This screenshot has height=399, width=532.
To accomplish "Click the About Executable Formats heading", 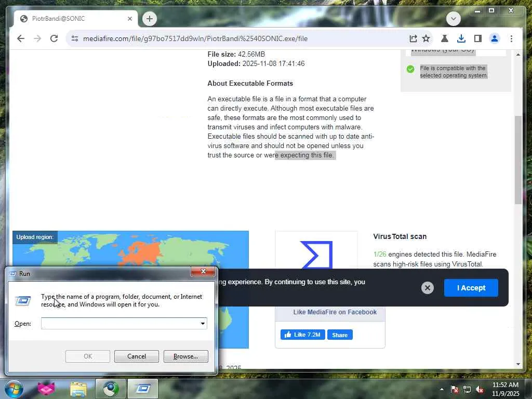I will [250, 84].
